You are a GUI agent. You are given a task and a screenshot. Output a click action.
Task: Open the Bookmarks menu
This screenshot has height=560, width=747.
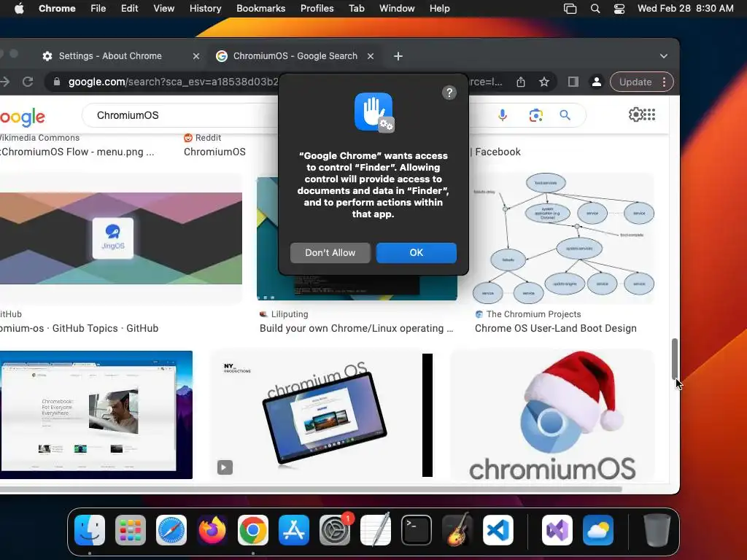(261, 9)
